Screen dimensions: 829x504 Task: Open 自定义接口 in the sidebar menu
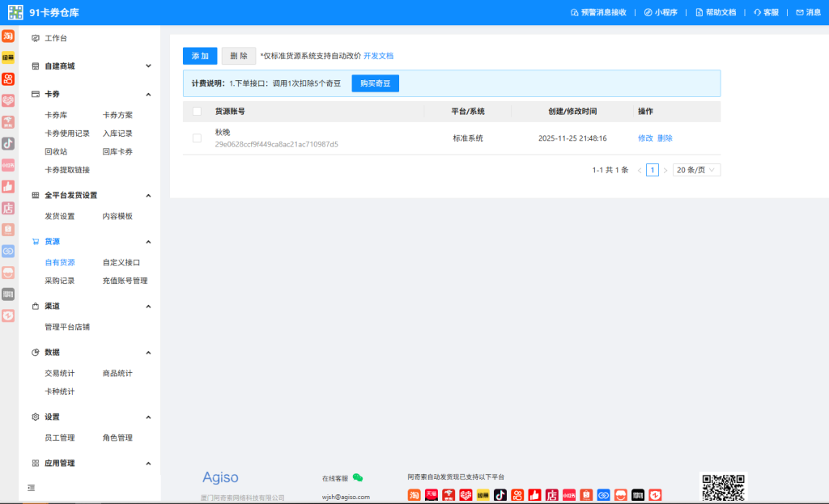pos(121,262)
